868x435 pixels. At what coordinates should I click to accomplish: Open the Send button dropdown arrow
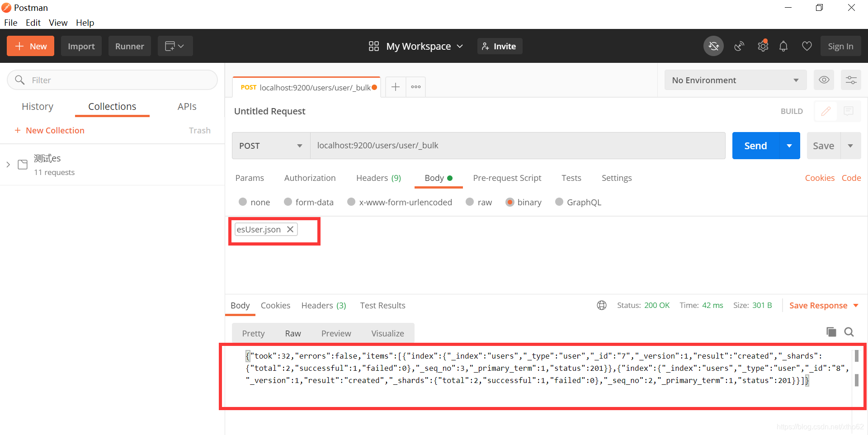(789, 146)
